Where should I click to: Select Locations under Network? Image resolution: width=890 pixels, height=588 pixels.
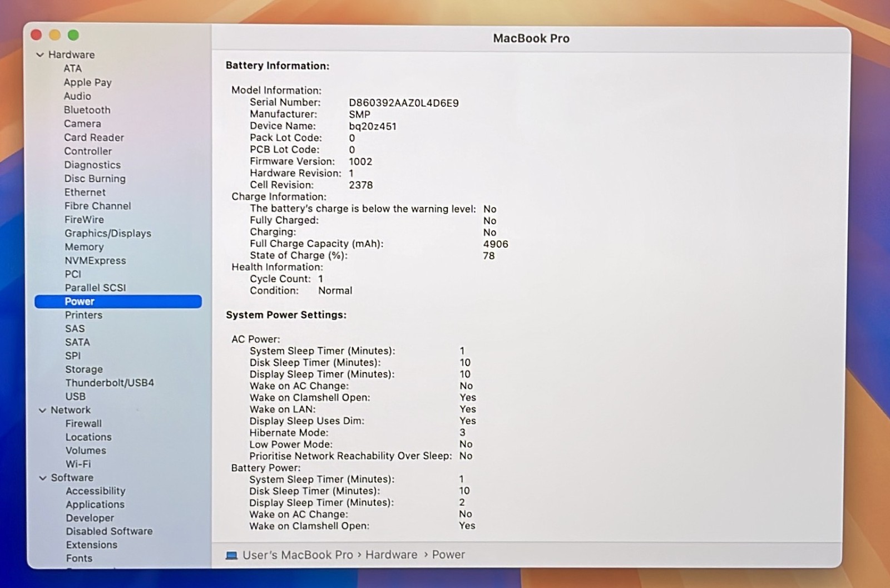point(88,437)
